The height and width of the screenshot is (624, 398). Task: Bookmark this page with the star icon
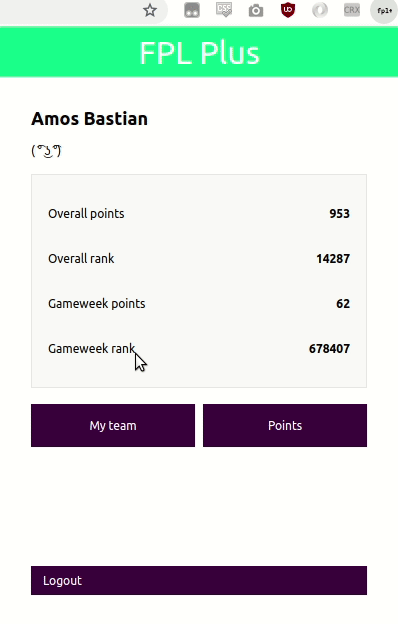(150, 10)
